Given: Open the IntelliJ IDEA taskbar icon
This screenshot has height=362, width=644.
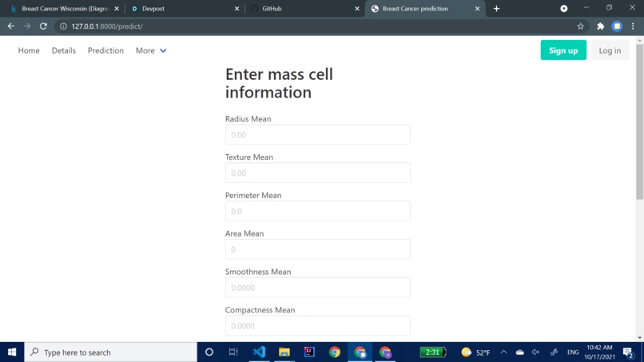Looking at the screenshot, I should pyautogui.click(x=309, y=352).
